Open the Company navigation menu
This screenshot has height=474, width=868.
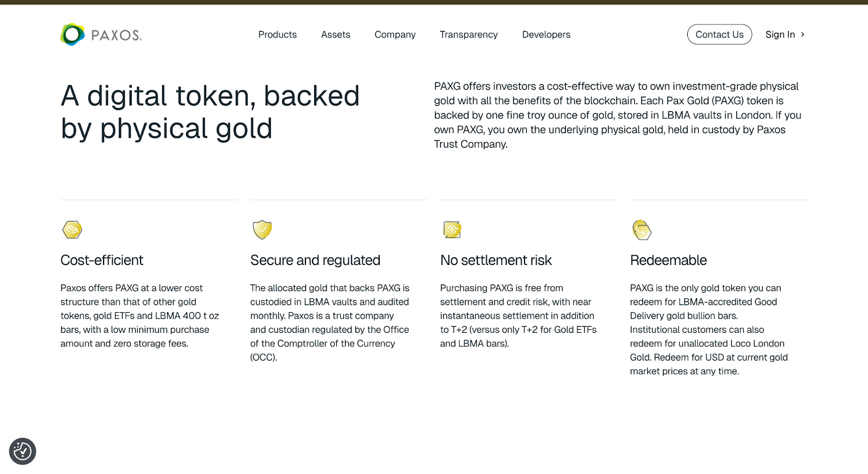point(394,35)
